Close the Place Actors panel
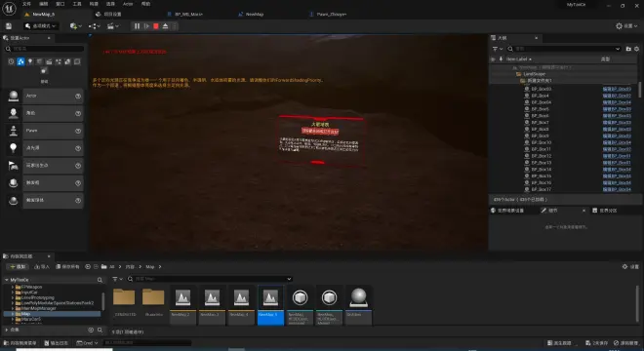This screenshot has width=644, height=351. click(49, 38)
